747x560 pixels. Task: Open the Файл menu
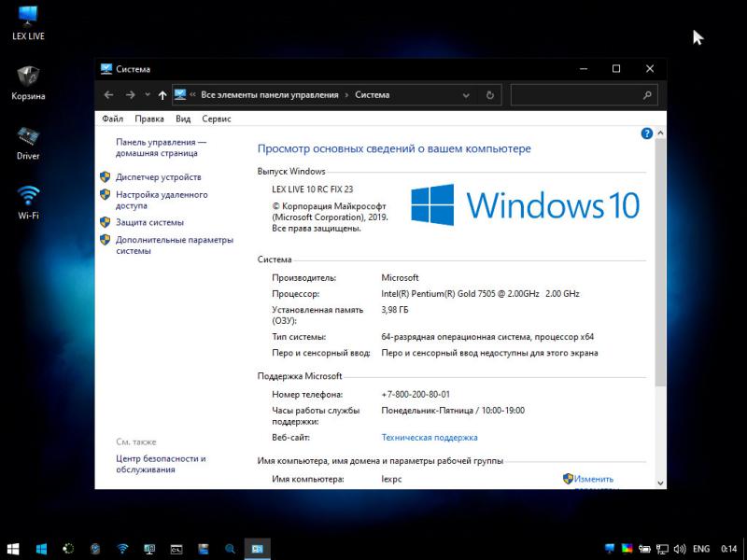click(x=112, y=119)
